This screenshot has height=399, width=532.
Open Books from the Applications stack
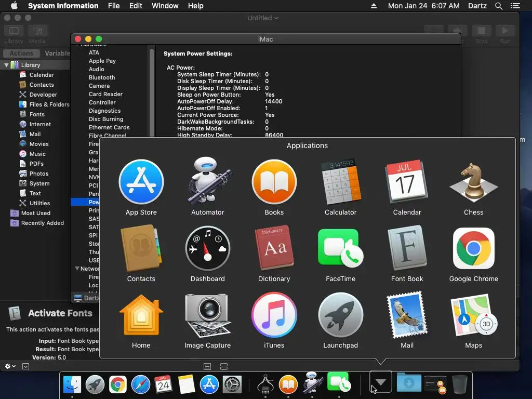click(274, 182)
